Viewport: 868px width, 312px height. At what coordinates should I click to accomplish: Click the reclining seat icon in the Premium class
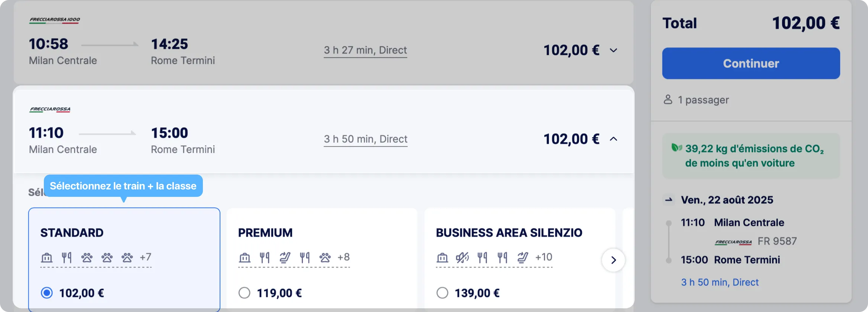coord(285,257)
